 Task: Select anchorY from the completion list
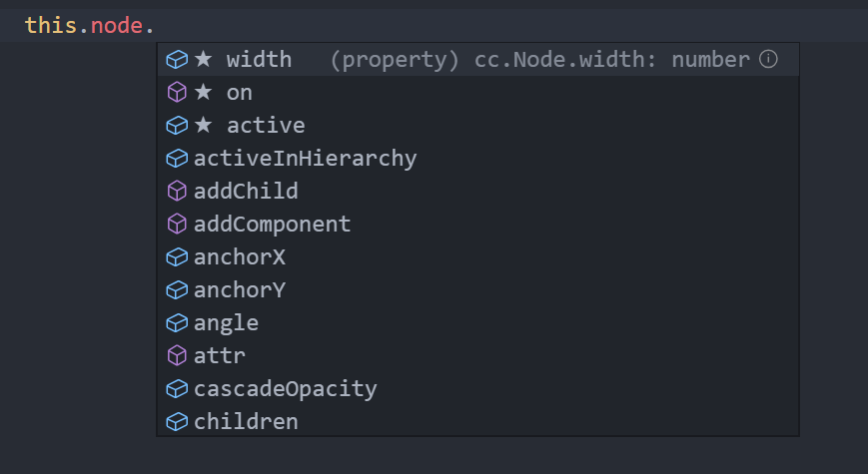pyautogui.click(x=478, y=289)
